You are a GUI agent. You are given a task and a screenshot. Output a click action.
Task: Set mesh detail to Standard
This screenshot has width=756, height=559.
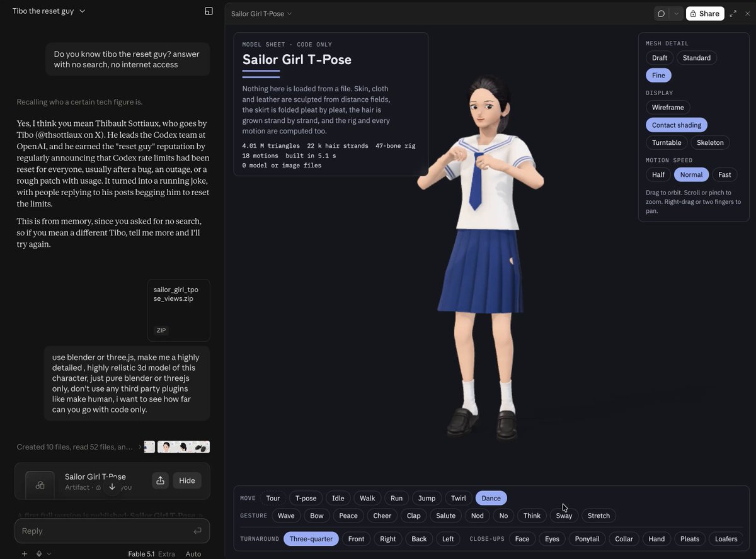(x=697, y=58)
